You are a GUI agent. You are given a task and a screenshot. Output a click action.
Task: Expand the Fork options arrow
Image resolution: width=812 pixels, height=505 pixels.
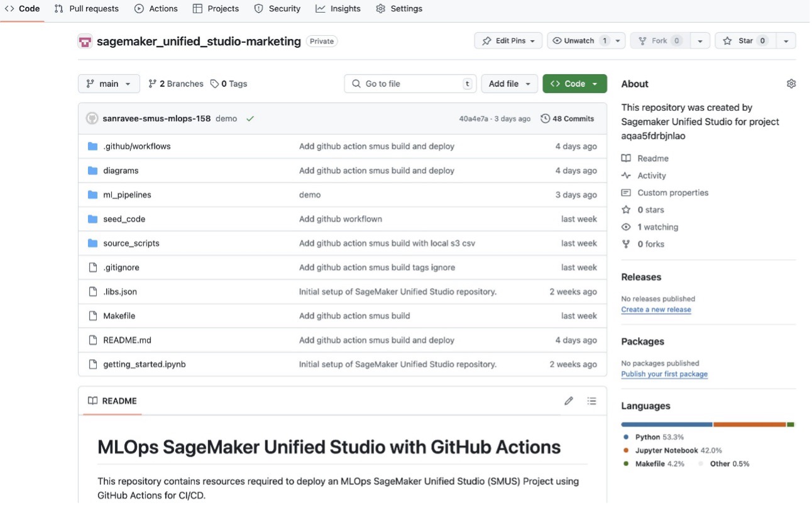(700, 41)
